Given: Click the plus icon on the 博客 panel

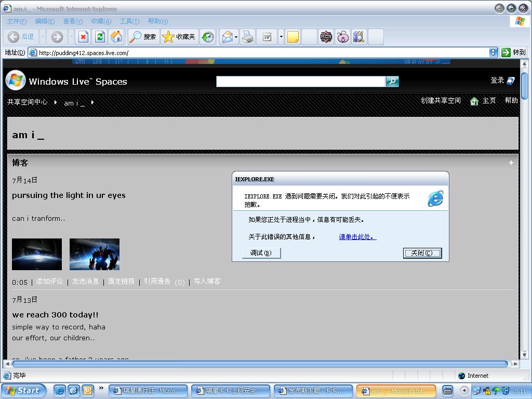Looking at the screenshot, I should click(x=511, y=163).
